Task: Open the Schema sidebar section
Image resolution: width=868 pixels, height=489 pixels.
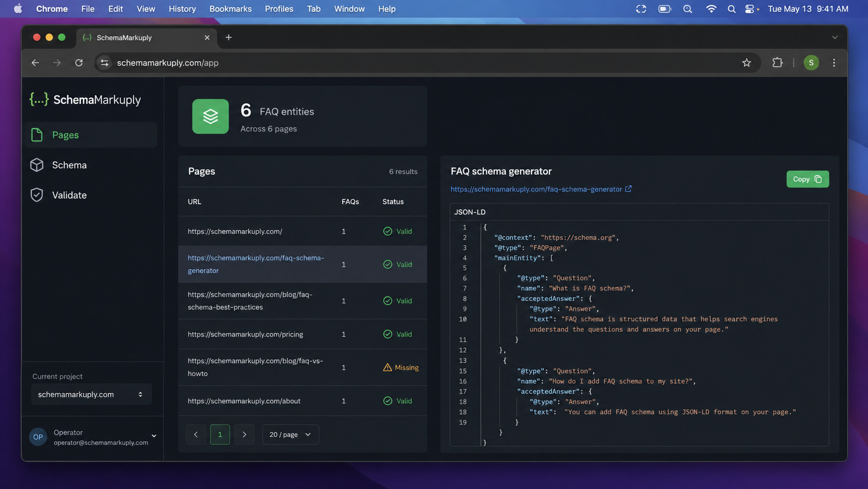Action: tap(91, 165)
